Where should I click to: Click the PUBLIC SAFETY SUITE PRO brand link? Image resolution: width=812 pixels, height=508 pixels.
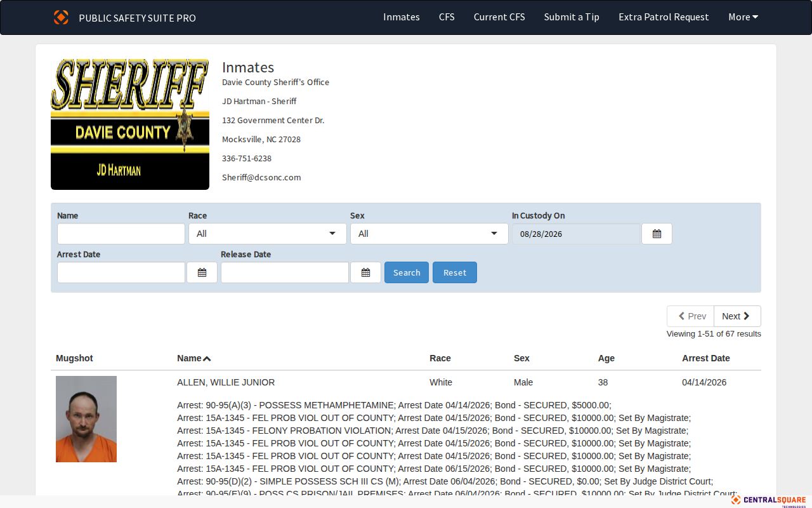coord(137,18)
